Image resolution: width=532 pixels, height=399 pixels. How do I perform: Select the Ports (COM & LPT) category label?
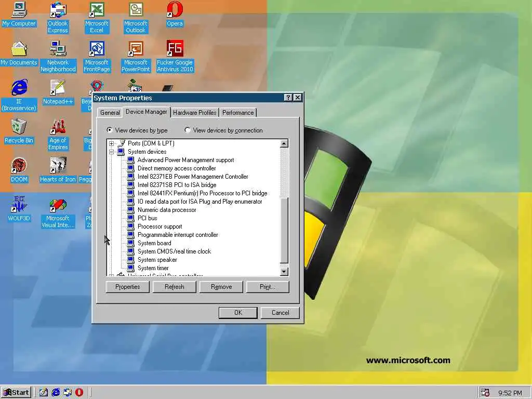151,143
